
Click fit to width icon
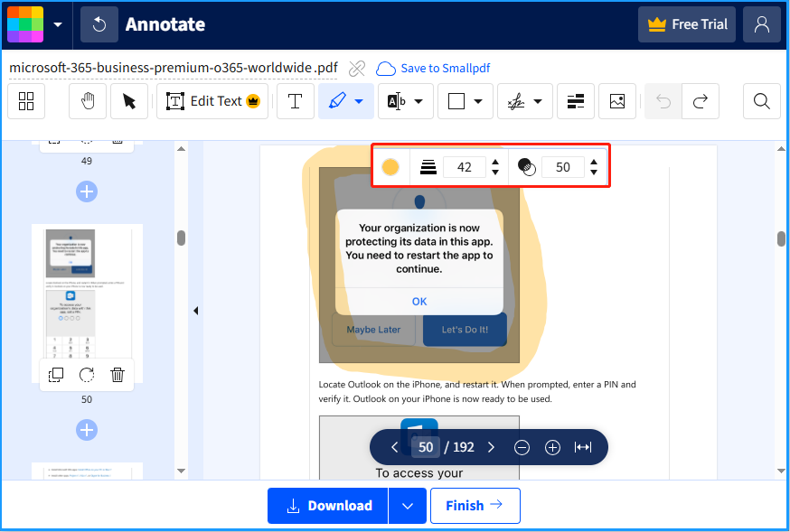pyautogui.click(x=583, y=447)
